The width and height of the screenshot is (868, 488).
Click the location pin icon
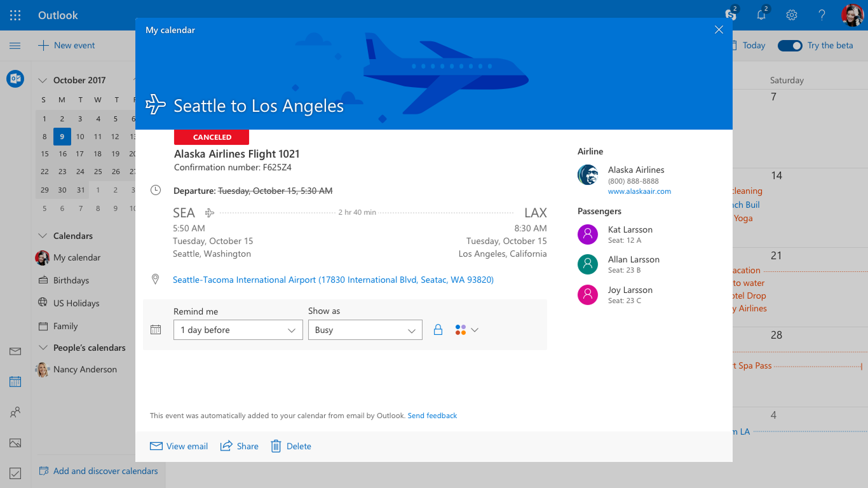click(155, 280)
